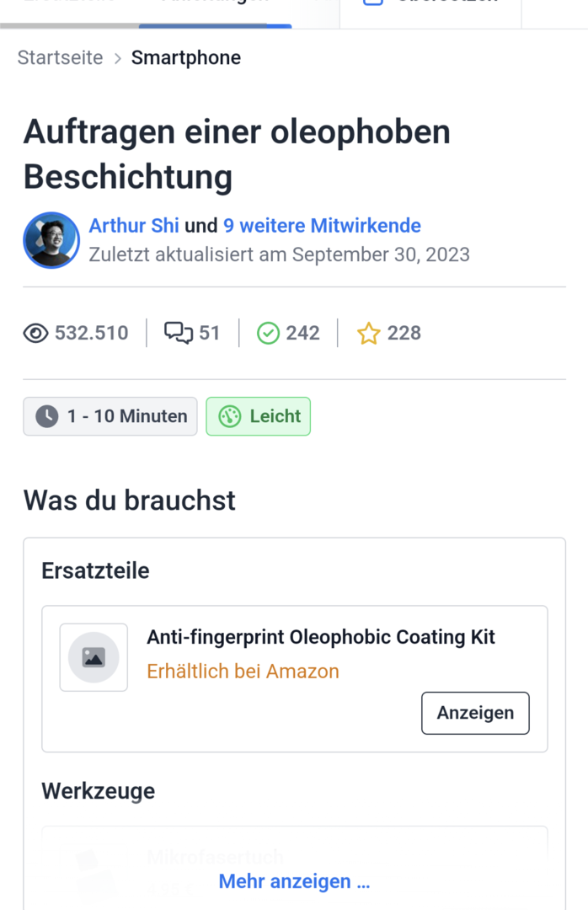Go to Startseite breadcrumb

tap(61, 58)
